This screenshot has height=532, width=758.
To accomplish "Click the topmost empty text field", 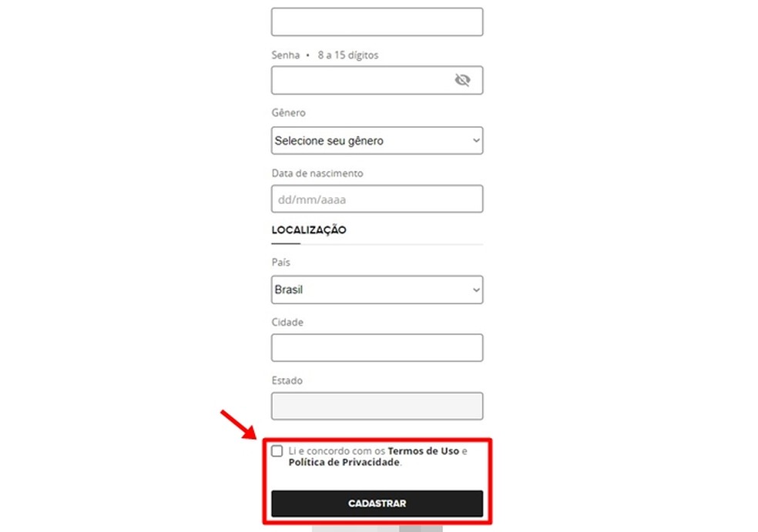I will [x=377, y=22].
